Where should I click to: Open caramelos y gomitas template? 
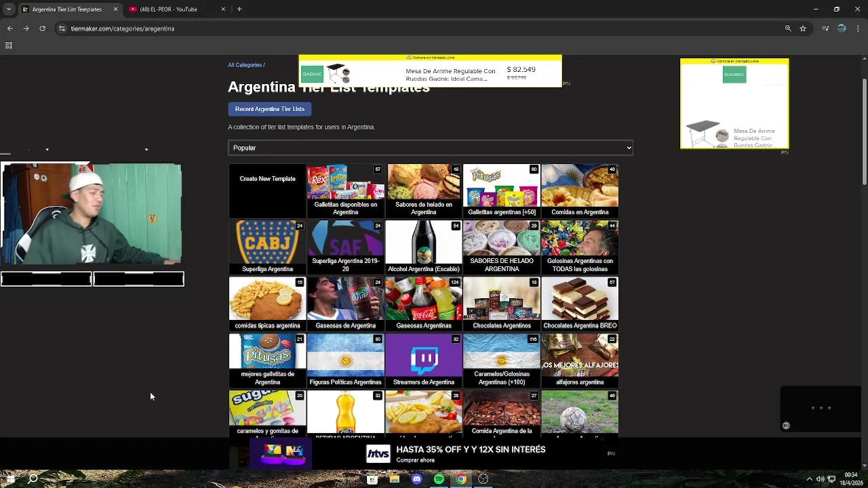[x=267, y=413]
